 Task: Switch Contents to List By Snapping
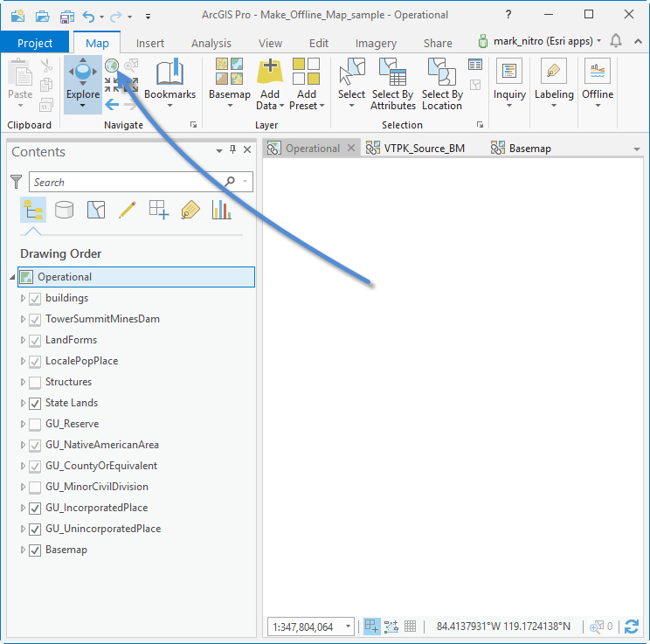[159, 210]
